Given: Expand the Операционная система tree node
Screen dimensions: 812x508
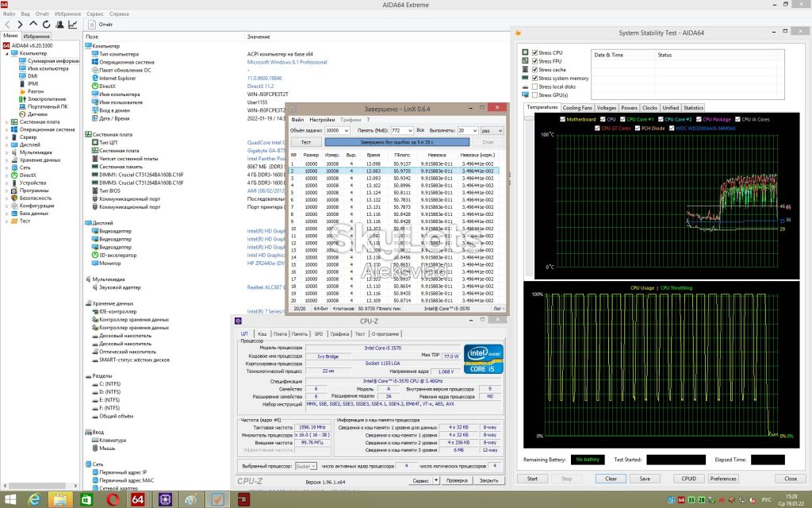Looking at the screenshot, I should 6,129.
